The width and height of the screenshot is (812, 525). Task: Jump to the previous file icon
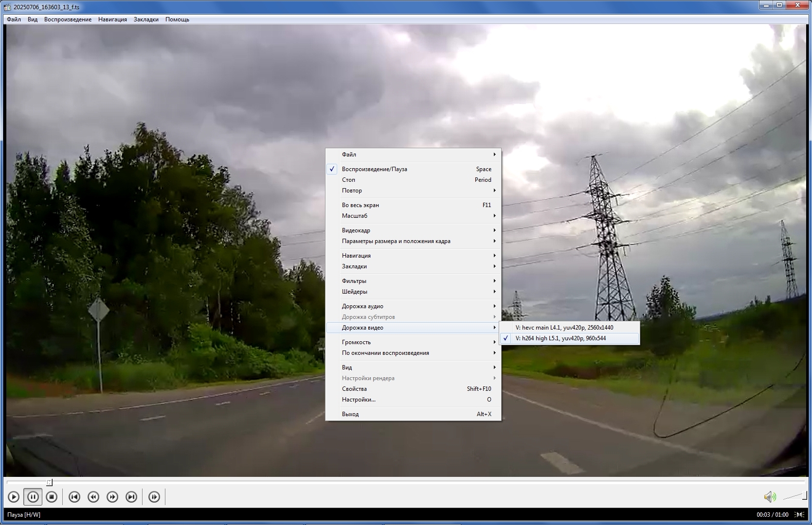click(x=74, y=497)
